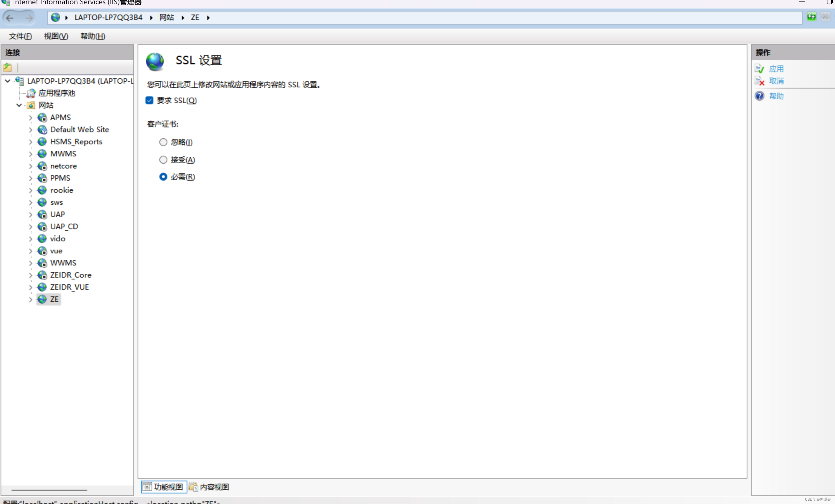Click the back navigation arrow
The height and width of the screenshot is (504, 835).
(x=10, y=18)
